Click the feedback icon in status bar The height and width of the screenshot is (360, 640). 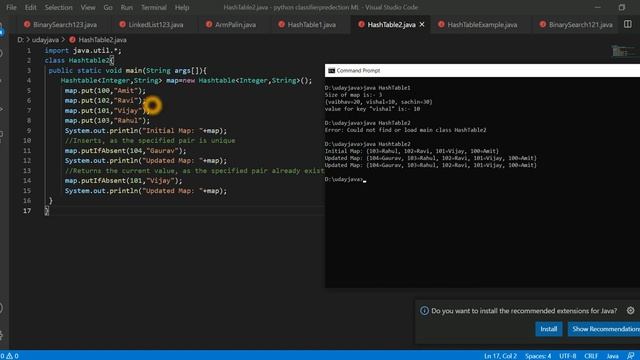click(631, 356)
